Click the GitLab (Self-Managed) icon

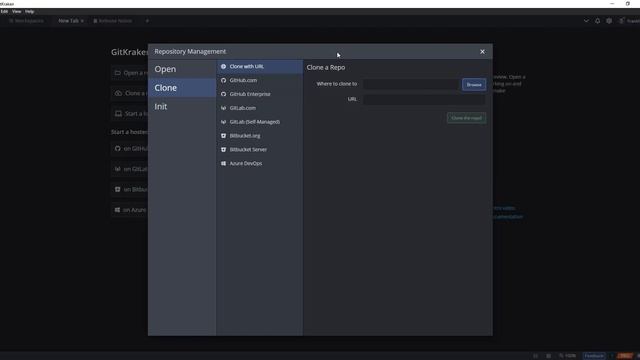223,122
